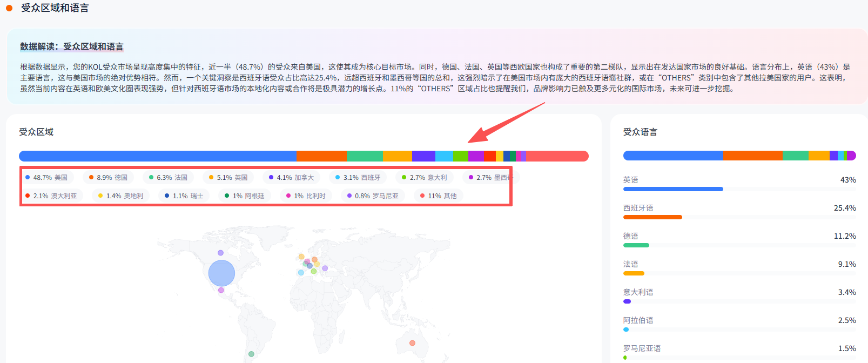Viewport: 868px width, 363px height.
Task: Click the blue 美国 segment of region bar
Action: click(x=158, y=156)
